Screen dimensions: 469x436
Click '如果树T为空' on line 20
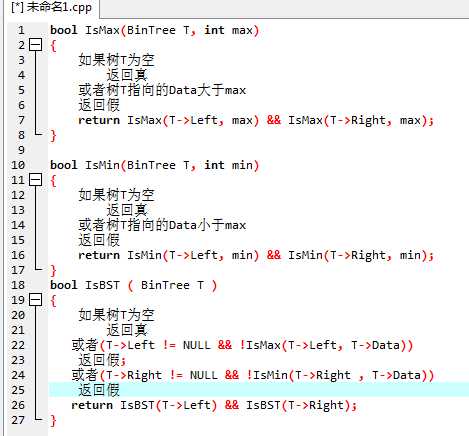116,315
